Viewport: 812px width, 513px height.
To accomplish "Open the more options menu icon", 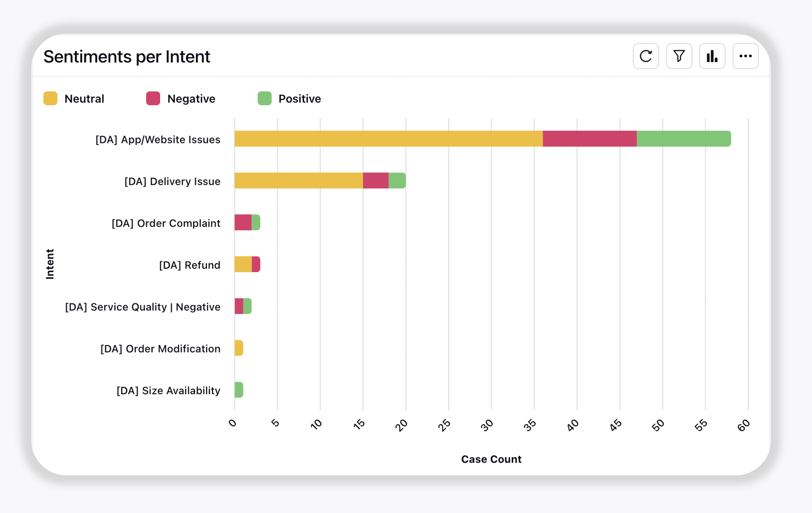I will tap(746, 56).
